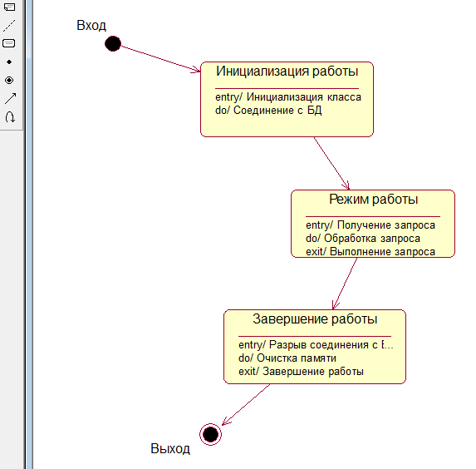Select the End State tool
The height and width of the screenshot is (469, 476).
[9, 80]
